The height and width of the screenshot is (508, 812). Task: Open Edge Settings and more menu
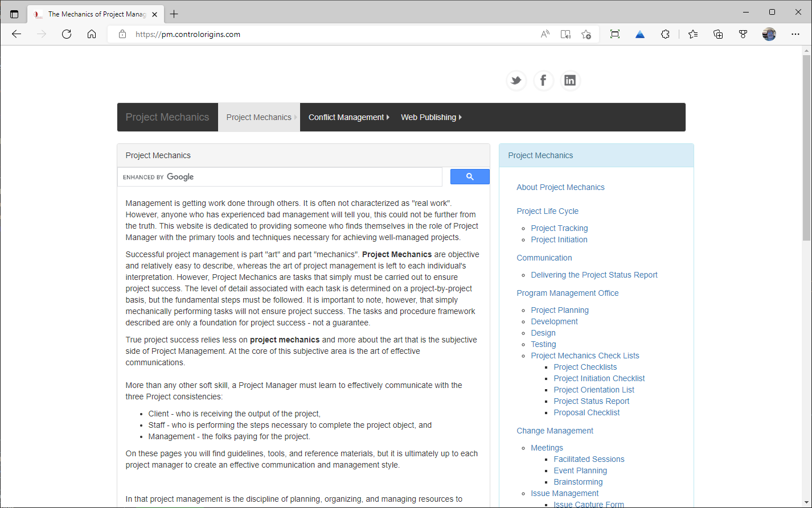click(795, 34)
